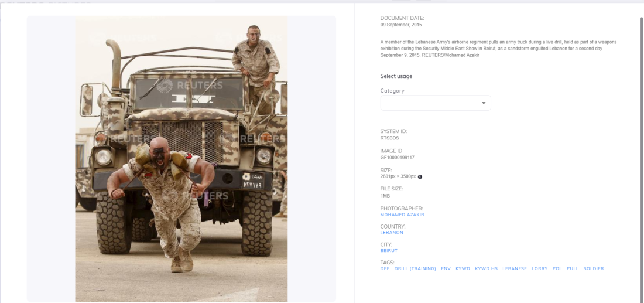Click the army truck photo preview

pyautogui.click(x=181, y=159)
